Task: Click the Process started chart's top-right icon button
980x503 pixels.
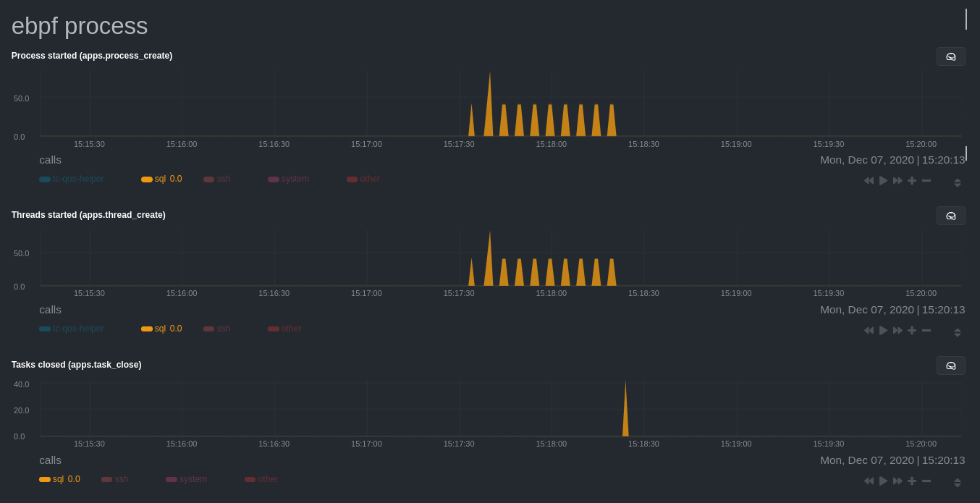Action: click(x=950, y=56)
